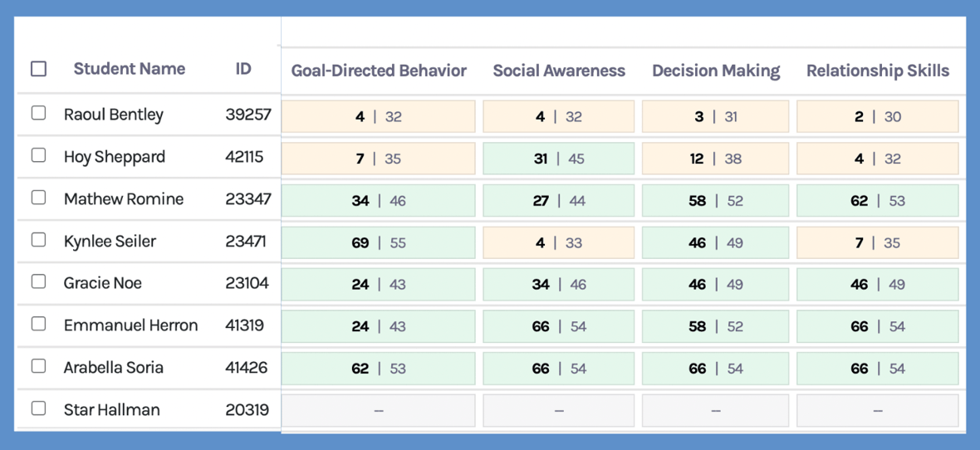
Task: Tick the checkbox beside Mathew Romine
Action: pyautogui.click(x=39, y=198)
